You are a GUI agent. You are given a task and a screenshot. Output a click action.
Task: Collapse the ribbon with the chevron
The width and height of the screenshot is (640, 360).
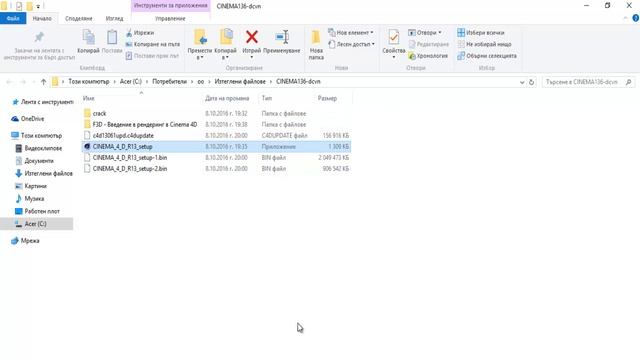click(x=625, y=18)
